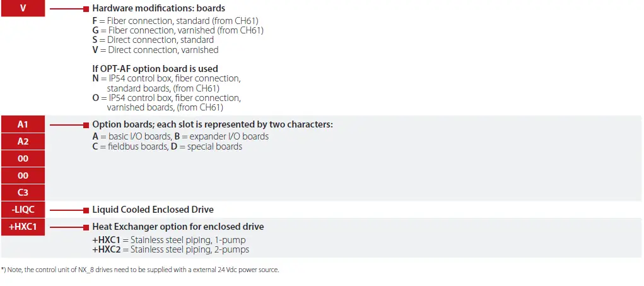
Task: Click the 00 box directly below A2
Action: pos(23,158)
